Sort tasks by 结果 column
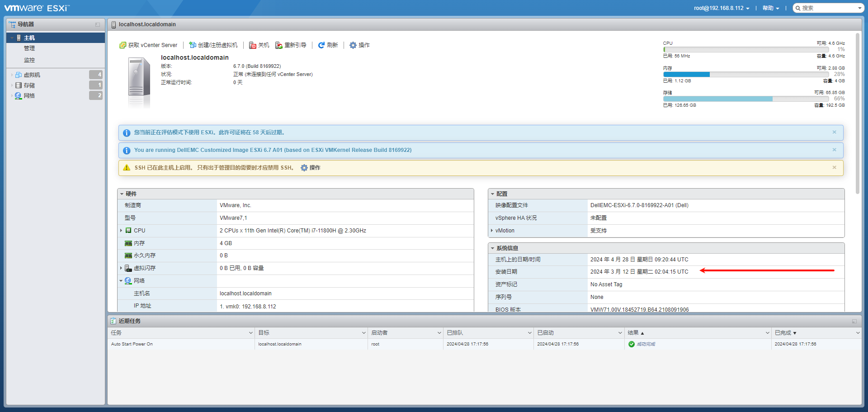The image size is (868, 412). 633,333
